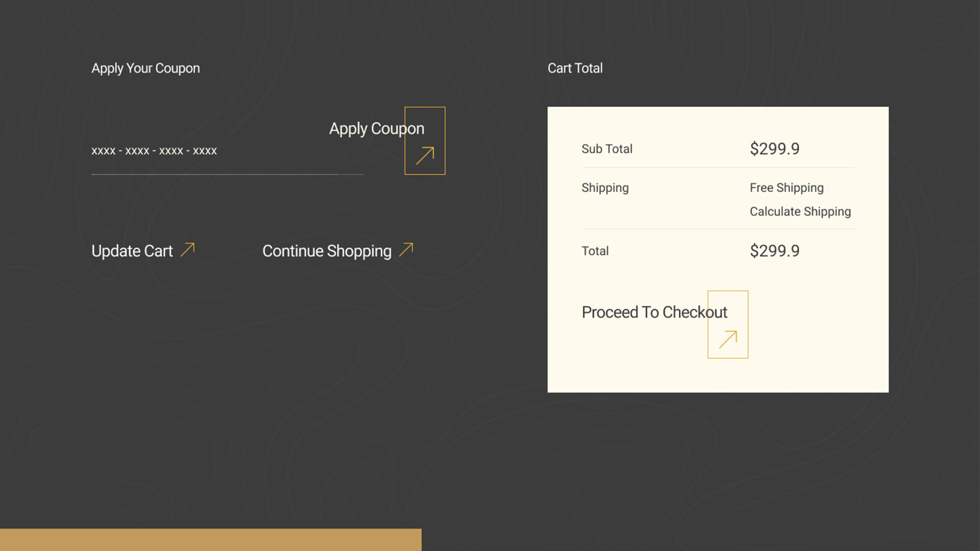Click the Apply Coupon button text
This screenshot has width=980, height=551.
point(377,129)
